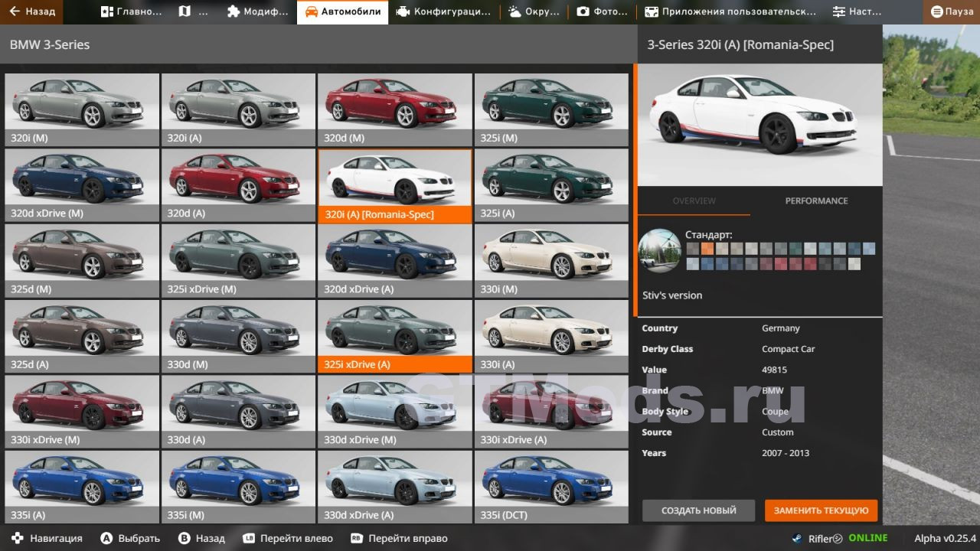
Task: Click the A button Выбрать hint
Action: [x=130, y=538]
